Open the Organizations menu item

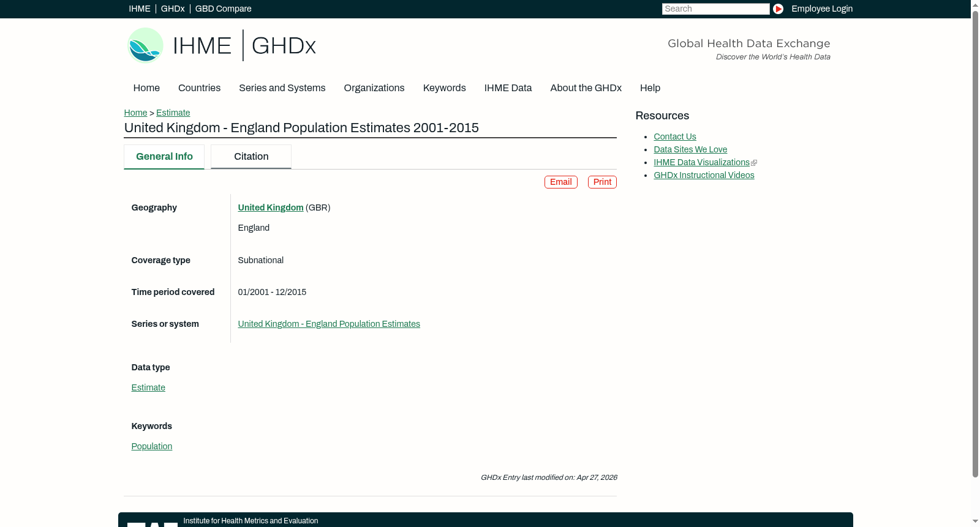[x=374, y=88]
